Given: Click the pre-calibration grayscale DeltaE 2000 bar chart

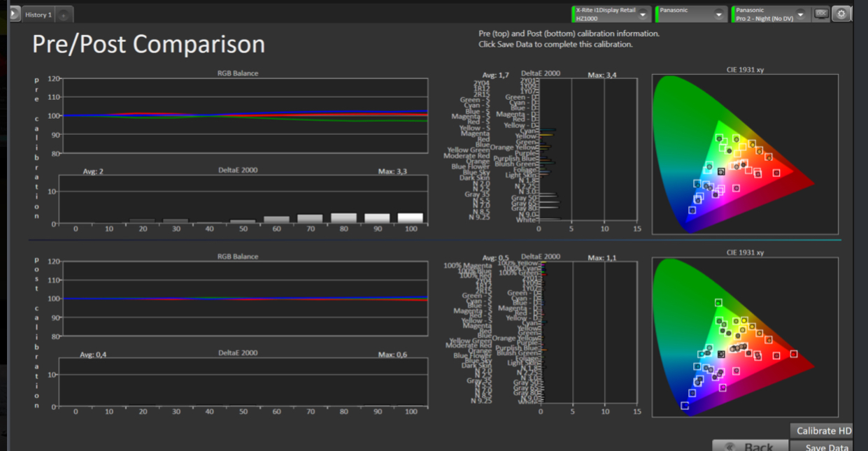Looking at the screenshot, I should 243,199.
